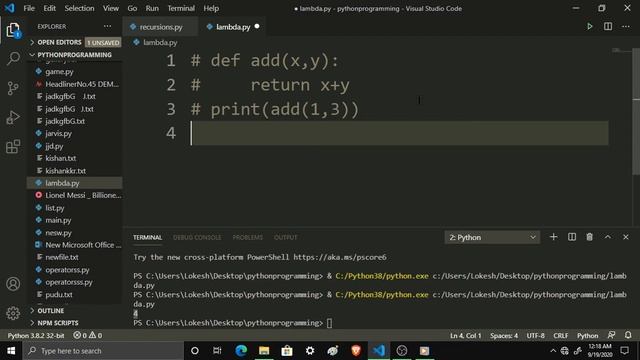Open File Explorer from taskbar
This screenshot has width=640, height=360.
coord(264,351)
